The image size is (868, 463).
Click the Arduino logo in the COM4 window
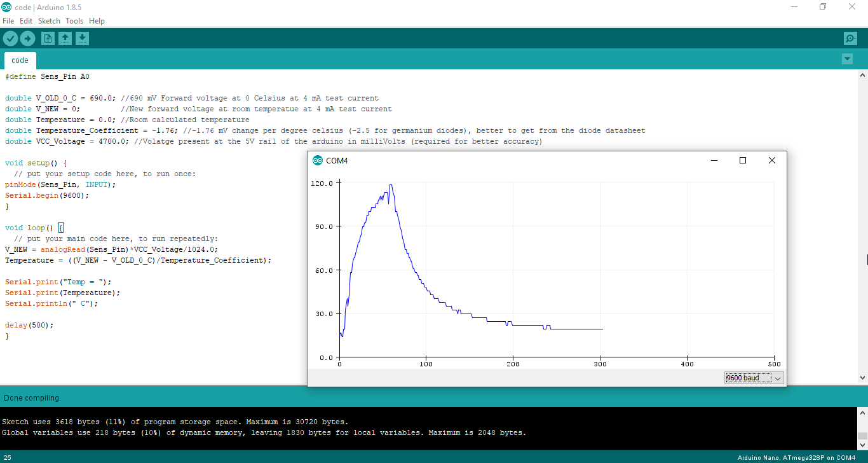click(x=318, y=160)
